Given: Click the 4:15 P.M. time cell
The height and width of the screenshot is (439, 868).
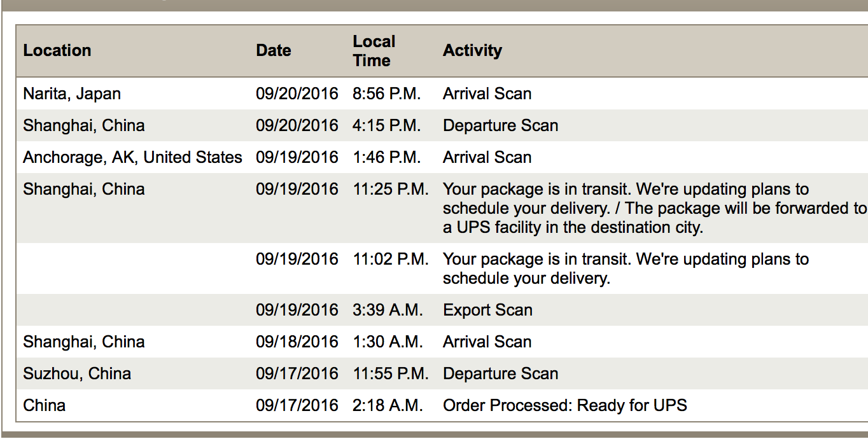Looking at the screenshot, I should [386, 126].
